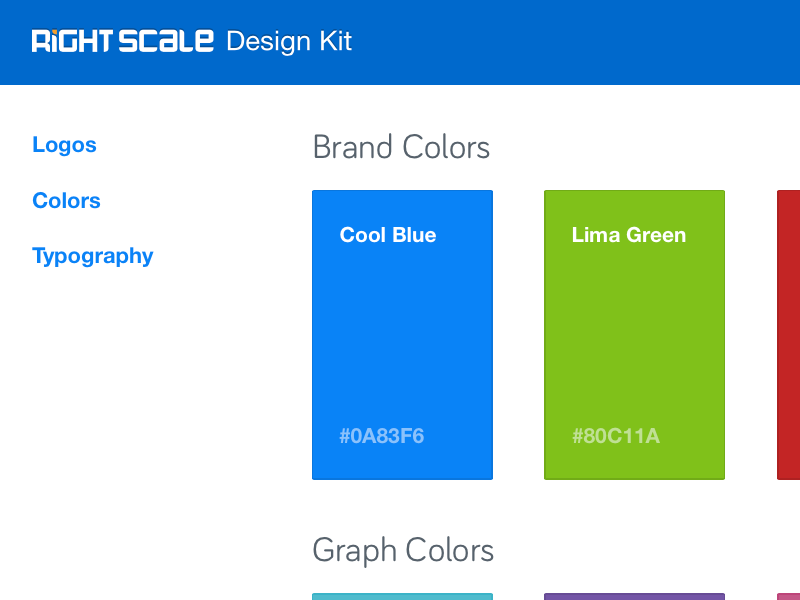The image size is (800, 600).
Task: Click the Lima Green label text
Action: pyautogui.click(x=628, y=235)
